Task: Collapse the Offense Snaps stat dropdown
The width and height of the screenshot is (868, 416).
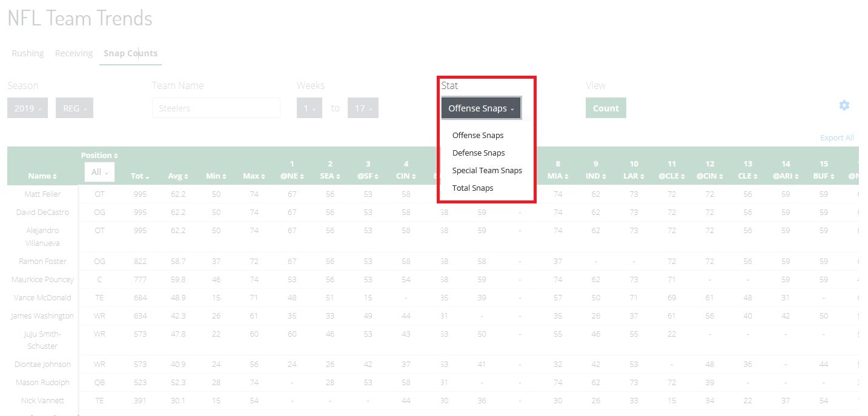Action: click(481, 108)
